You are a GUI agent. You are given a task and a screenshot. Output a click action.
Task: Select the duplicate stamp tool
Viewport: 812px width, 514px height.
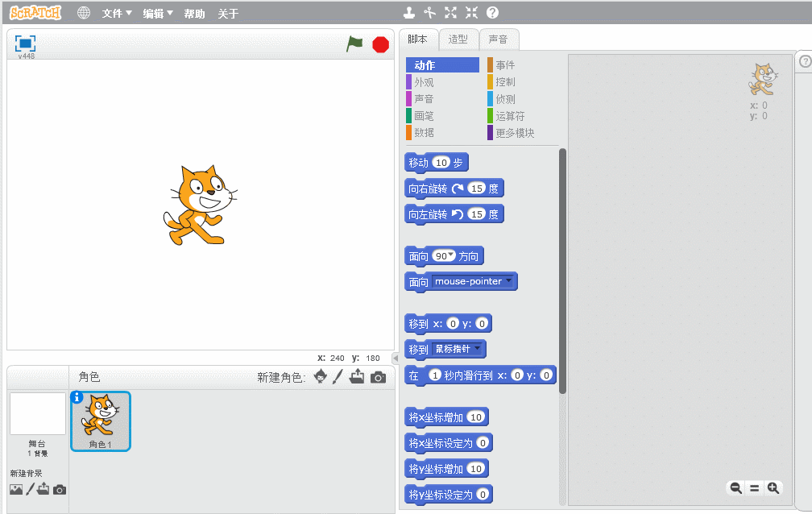(409, 12)
